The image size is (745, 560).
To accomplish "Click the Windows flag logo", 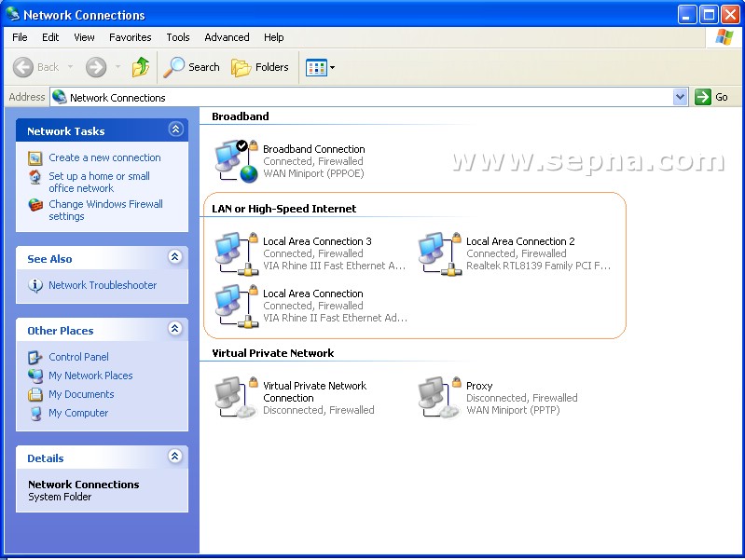I will 724,37.
